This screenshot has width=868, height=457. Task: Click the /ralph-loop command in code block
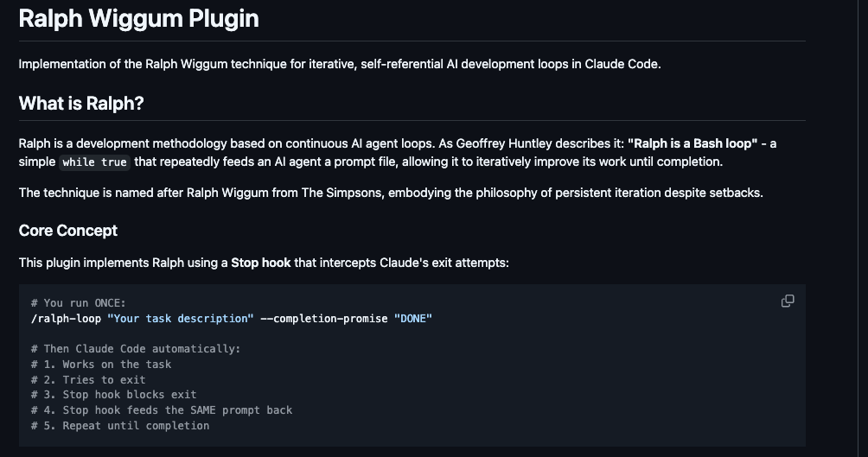[66, 319]
